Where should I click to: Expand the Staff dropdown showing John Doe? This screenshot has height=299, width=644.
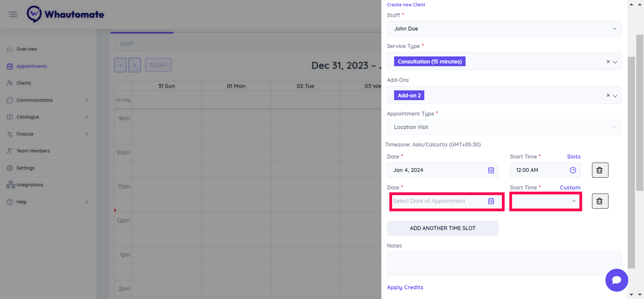tap(614, 29)
